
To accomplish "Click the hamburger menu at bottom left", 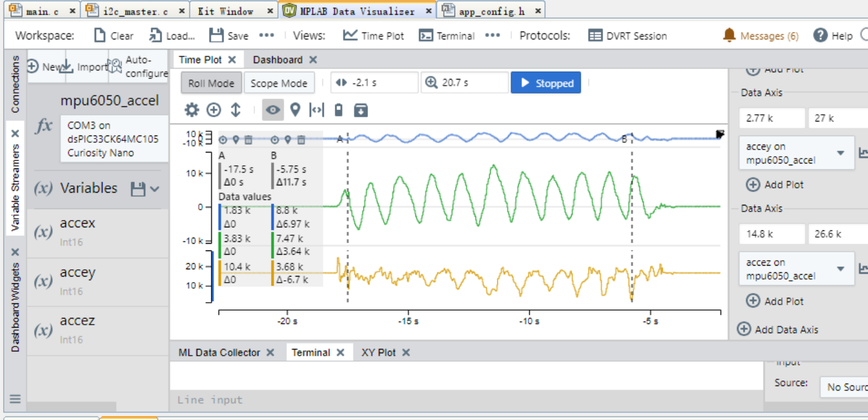I will click(15, 399).
